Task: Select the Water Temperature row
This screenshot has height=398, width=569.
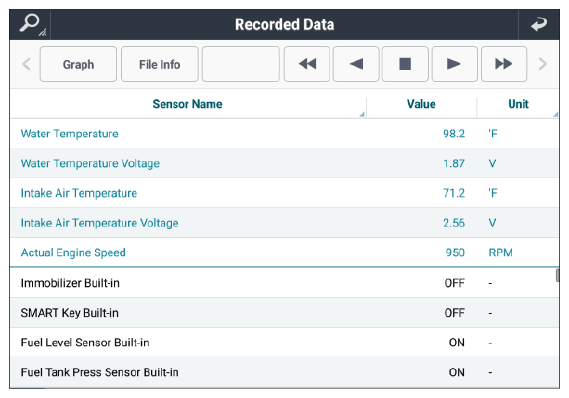Action: tap(284, 134)
